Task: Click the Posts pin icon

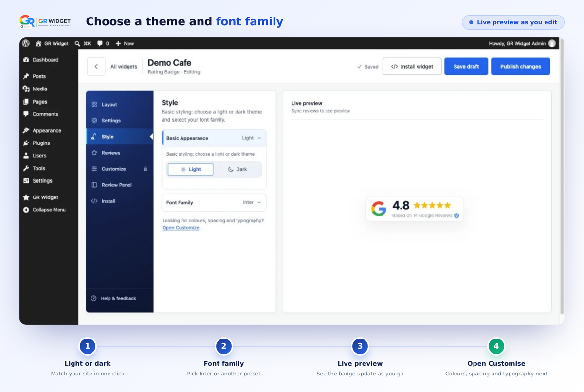Action: [x=26, y=76]
